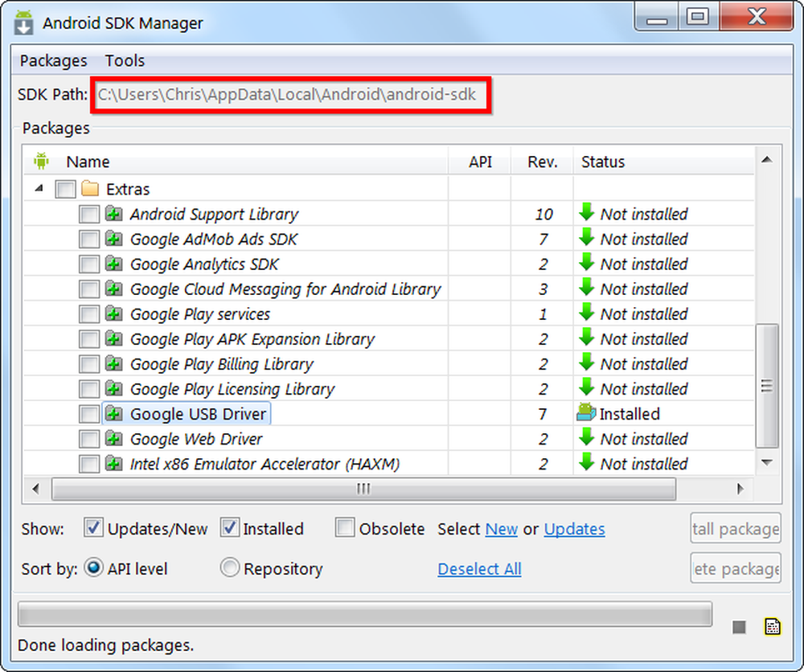Check the Google Play Licensing Library checkbox
This screenshot has height=672, width=804.
[x=89, y=389]
